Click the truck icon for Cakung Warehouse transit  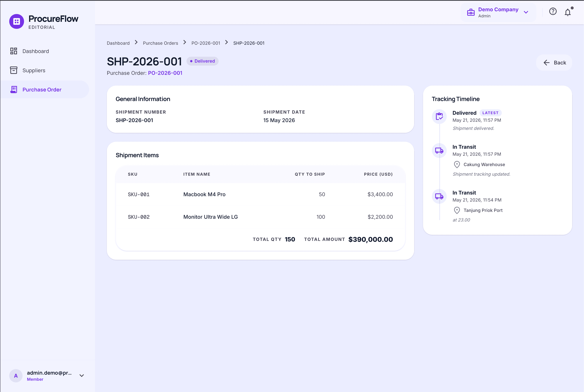tap(439, 150)
